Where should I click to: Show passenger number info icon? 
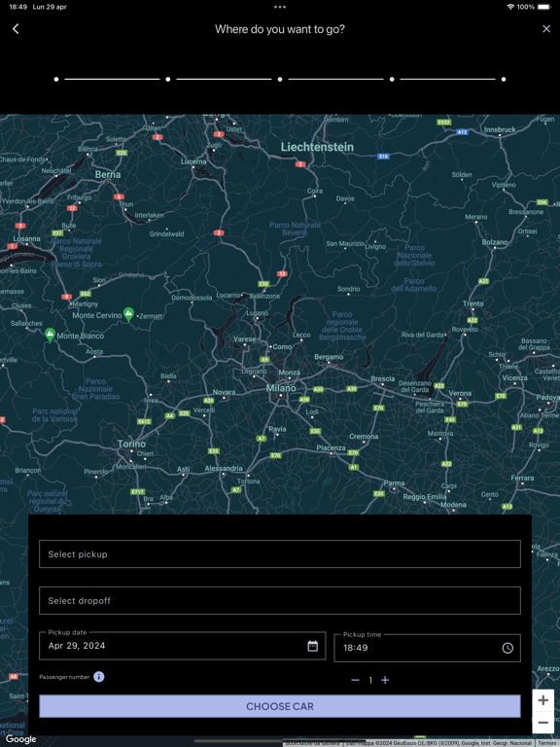tap(98, 677)
